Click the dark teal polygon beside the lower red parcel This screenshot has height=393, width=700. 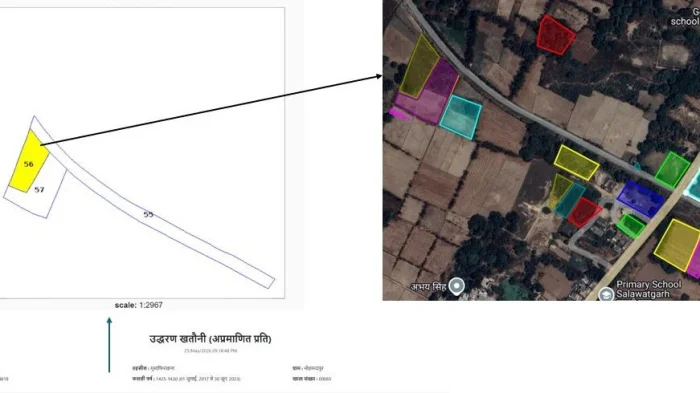[570, 200]
